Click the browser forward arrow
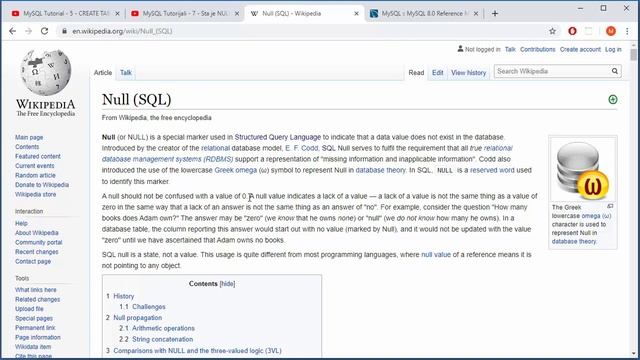 28,31
